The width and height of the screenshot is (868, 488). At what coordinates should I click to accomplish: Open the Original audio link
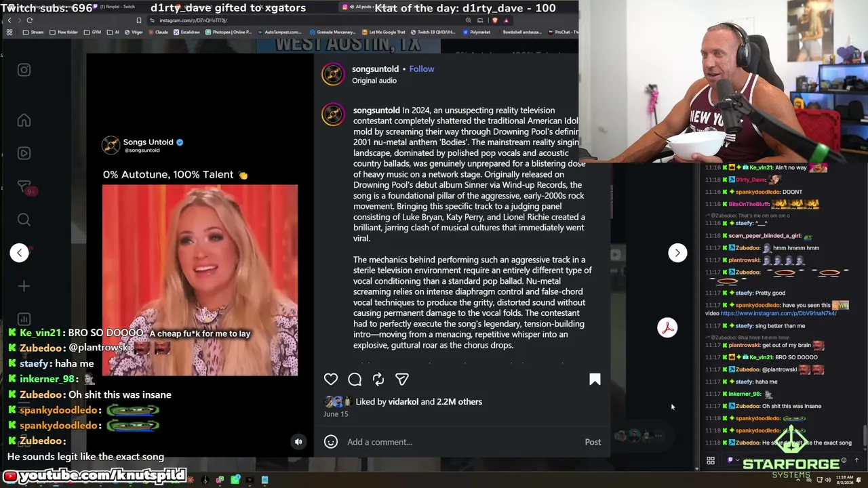coord(374,81)
